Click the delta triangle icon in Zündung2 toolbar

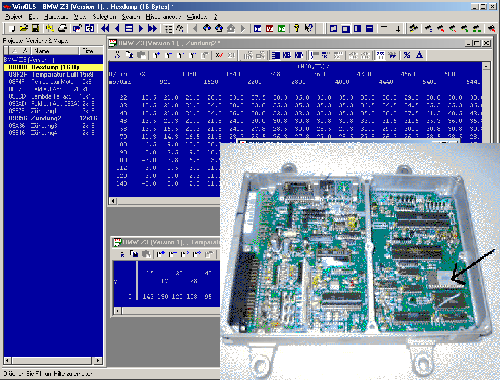pos(419,55)
